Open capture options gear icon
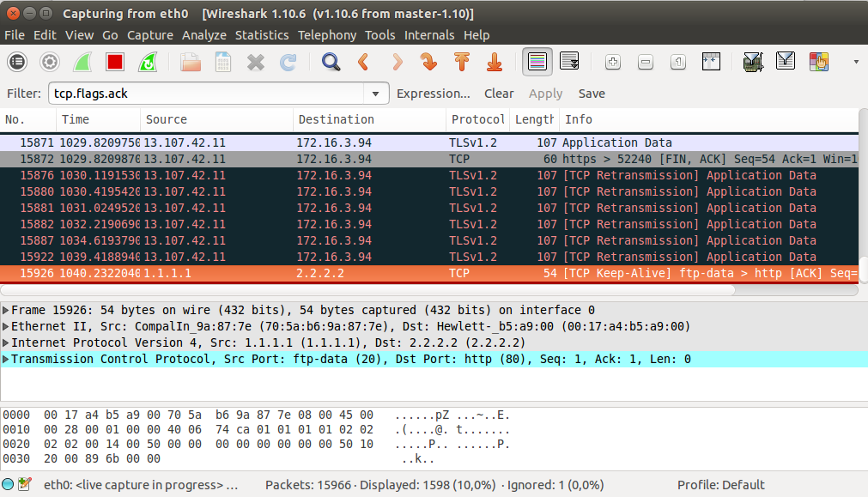Screen dimensions: 868x497 point(50,62)
